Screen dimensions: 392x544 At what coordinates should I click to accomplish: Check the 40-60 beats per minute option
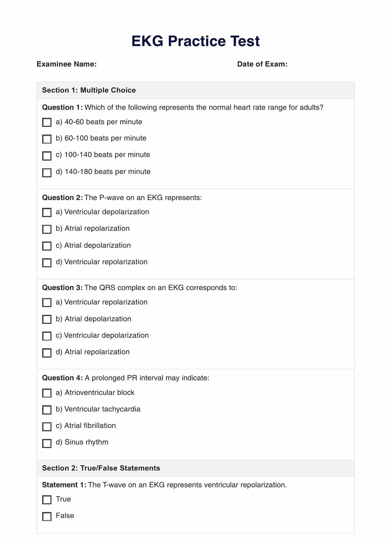point(47,122)
